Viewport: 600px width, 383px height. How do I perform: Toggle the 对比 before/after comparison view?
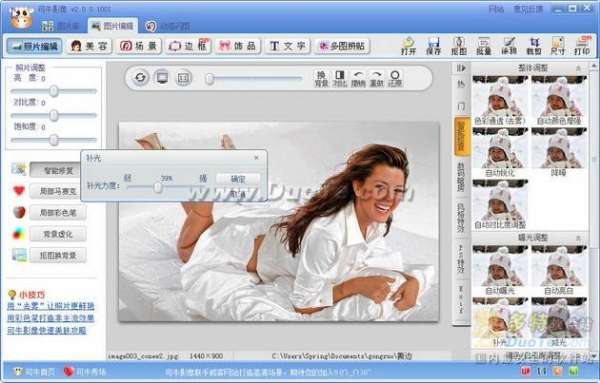(x=339, y=78)
